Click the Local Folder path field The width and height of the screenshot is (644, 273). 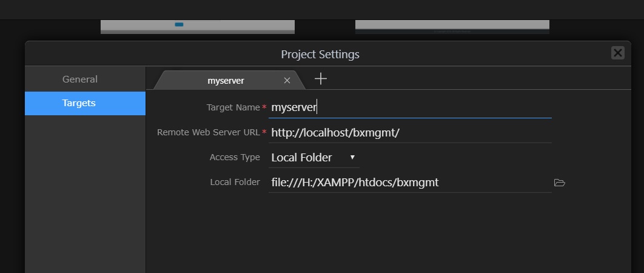coord(410,183)
